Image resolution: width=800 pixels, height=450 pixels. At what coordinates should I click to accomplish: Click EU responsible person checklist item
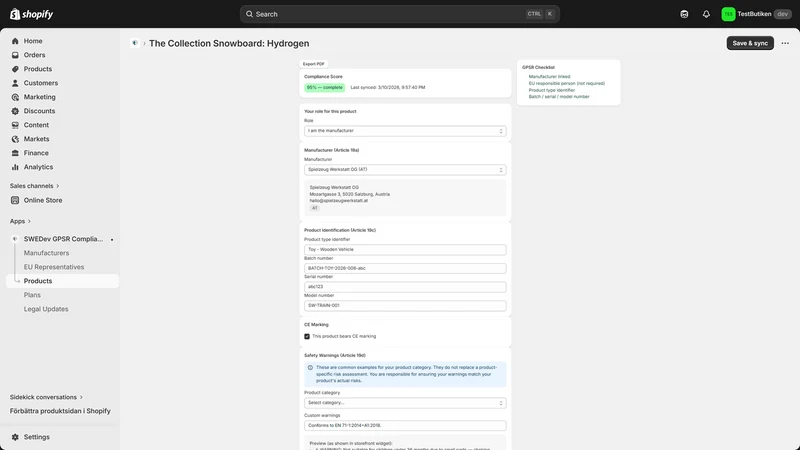tap(566, 83)
